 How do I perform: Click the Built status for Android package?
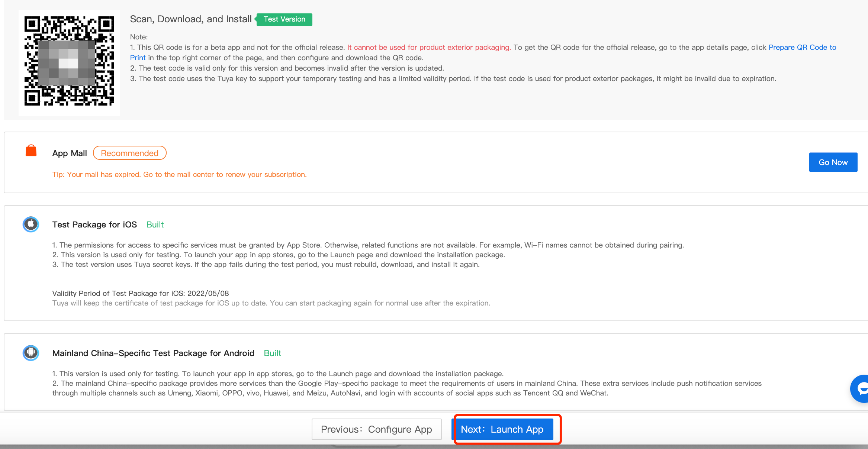(272, 353)
